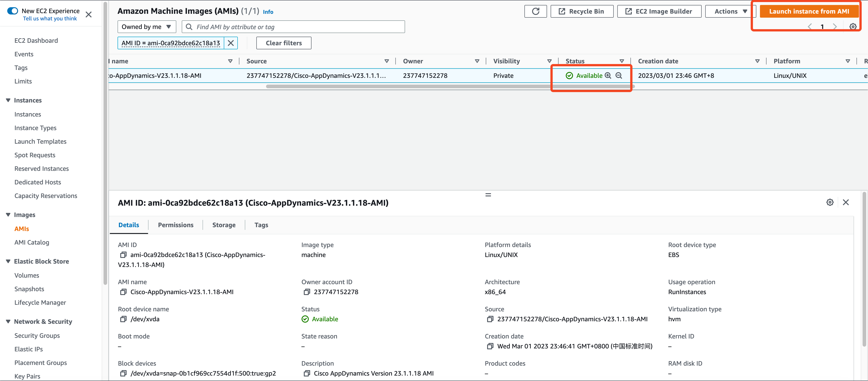This screenshot has height=381, width=868.
Task: Open Launch Templates in sidebar
Action: click(x=40, y=142)
